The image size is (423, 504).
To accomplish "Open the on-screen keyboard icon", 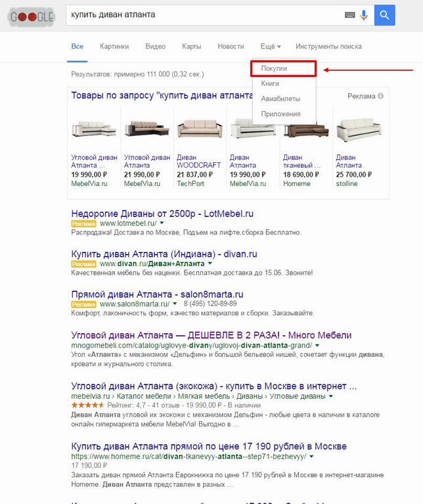I will (x=350, y=15).
